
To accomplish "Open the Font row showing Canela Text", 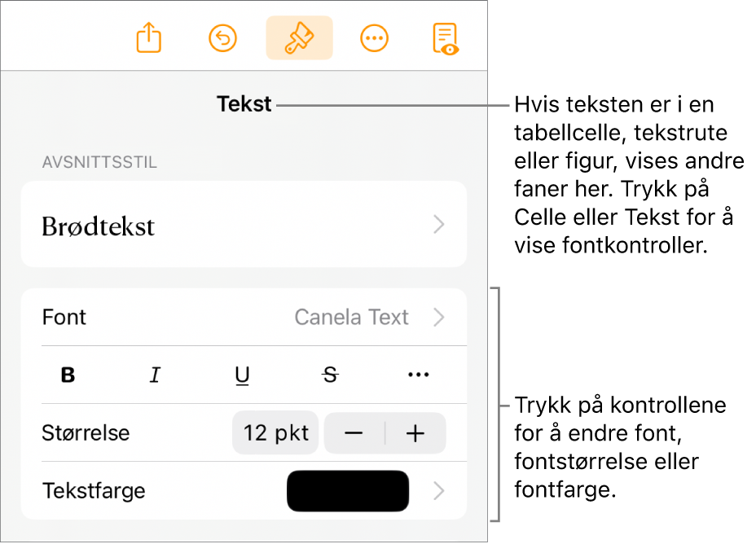I will [244, 317].
